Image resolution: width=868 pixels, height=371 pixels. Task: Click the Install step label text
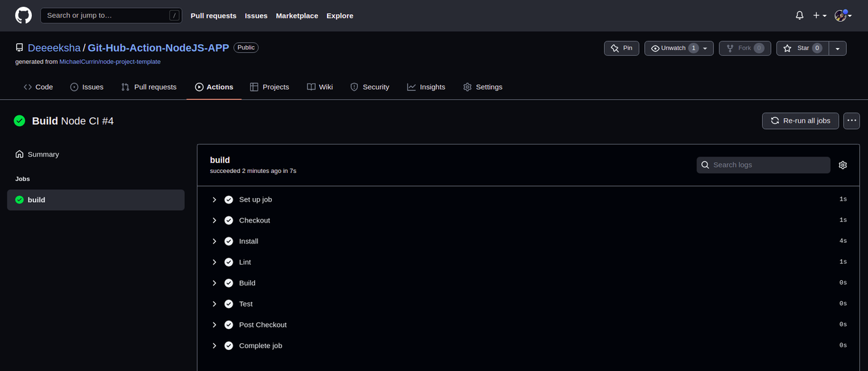tap(248, 241)
